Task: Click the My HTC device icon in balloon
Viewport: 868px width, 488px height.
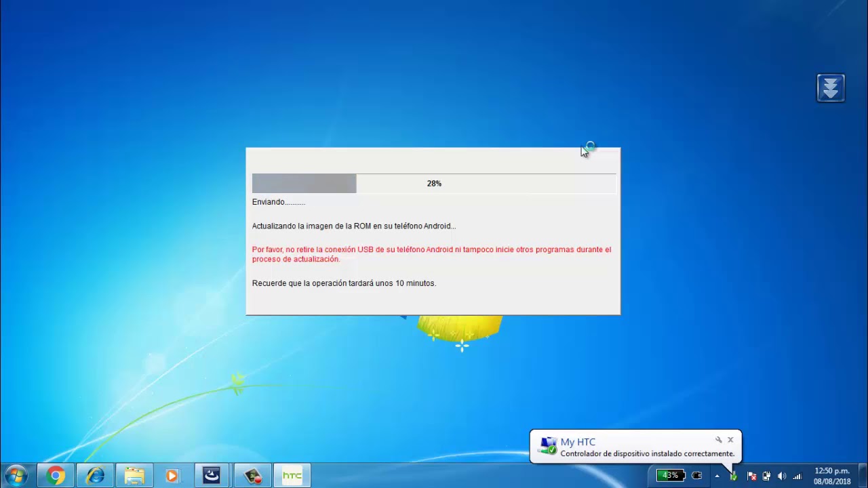Action: coord(548,445)
